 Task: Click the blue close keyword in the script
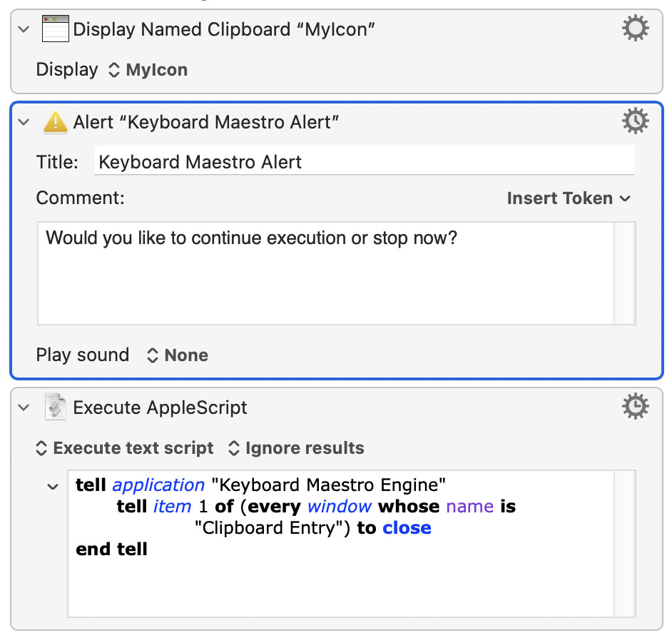coord(407,528)
